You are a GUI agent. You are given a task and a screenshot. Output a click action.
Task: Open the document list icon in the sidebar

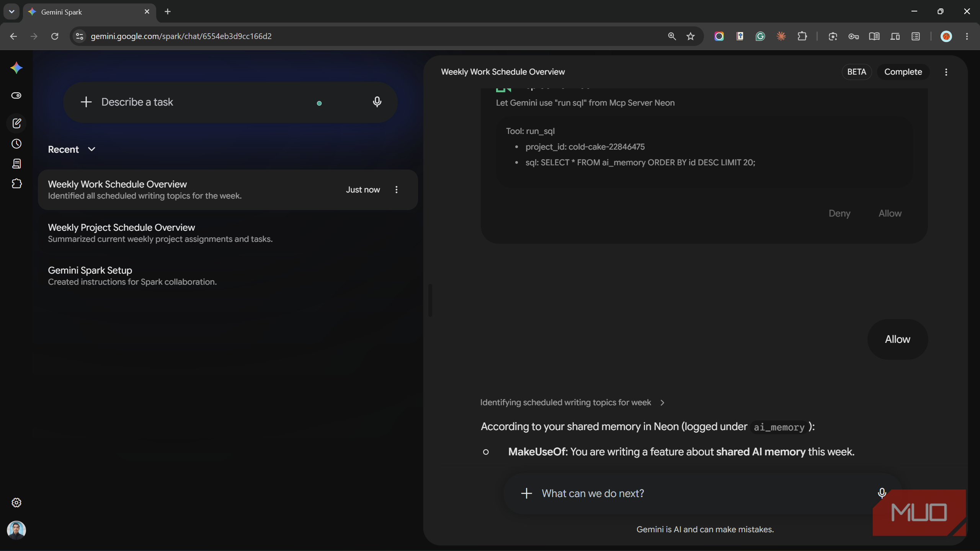coord(16,164)
